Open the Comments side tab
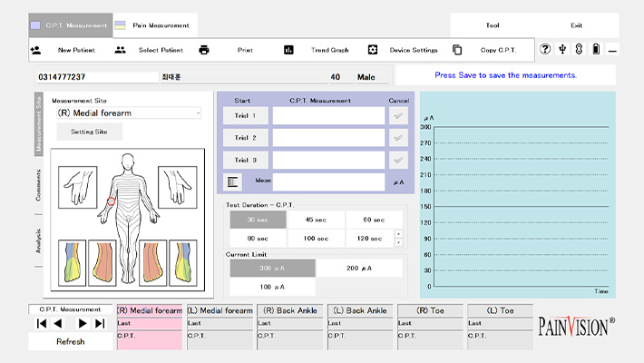Viewport: 644px width, 363px height. tap(39, 183)
